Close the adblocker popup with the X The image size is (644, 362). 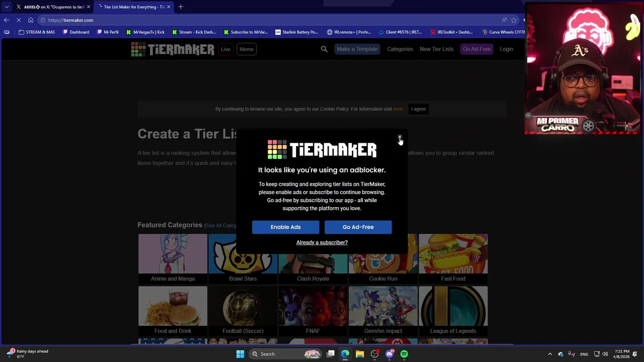pyautogui.click(x=399, y=137)
